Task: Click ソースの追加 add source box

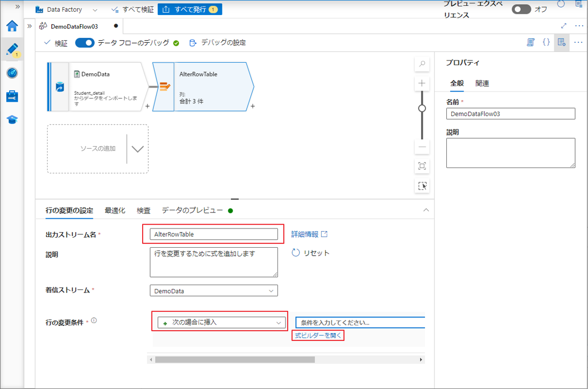Action: [x=97, y=149]
